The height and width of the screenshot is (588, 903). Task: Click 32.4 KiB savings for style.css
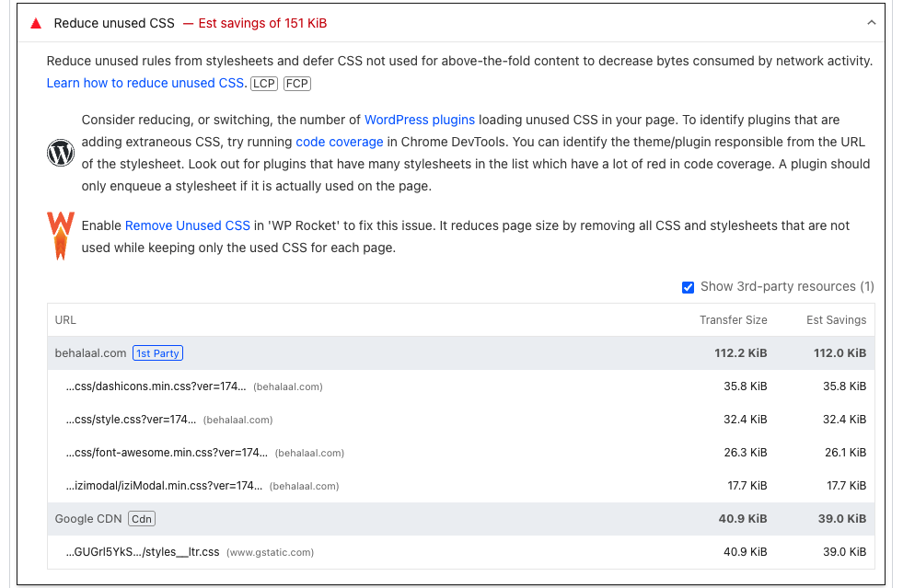coord(844,420)
